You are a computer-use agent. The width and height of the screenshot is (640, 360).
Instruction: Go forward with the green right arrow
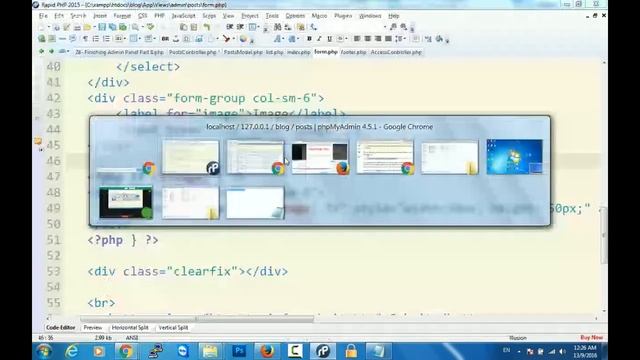pyautogui.click(x=51, y=52)
